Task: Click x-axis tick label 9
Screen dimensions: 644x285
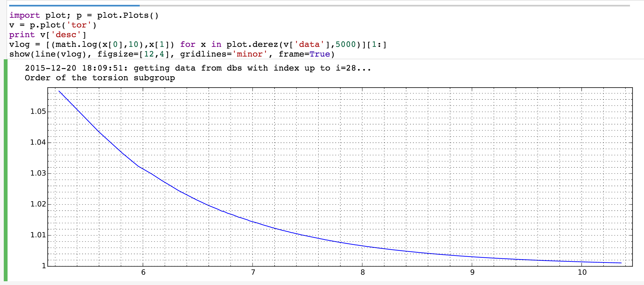Action: click(x=472, y=272)
